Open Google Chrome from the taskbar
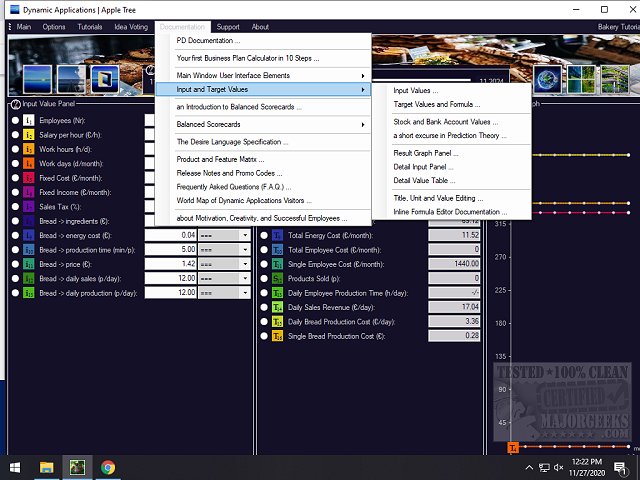Screen dimensions: 640x480 coord(108,467)
